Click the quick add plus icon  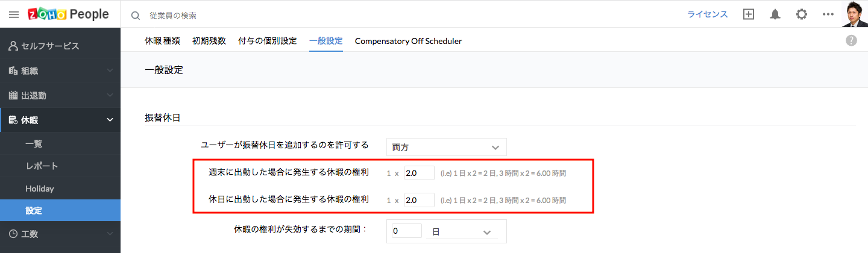(x=749, y=14)
